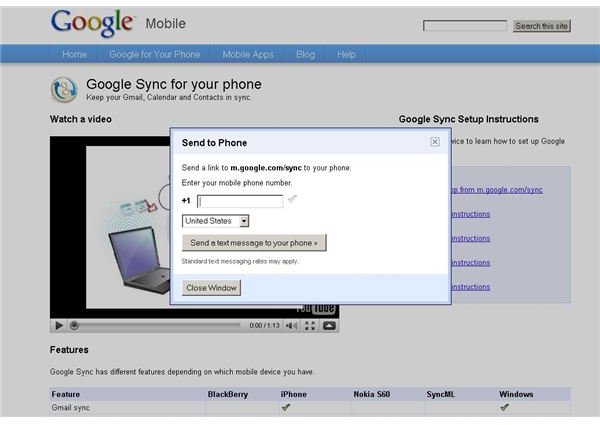Open Google for Your Phone tab
The width and height of the screenshot is (600, 425).
[x=155, y=54]
